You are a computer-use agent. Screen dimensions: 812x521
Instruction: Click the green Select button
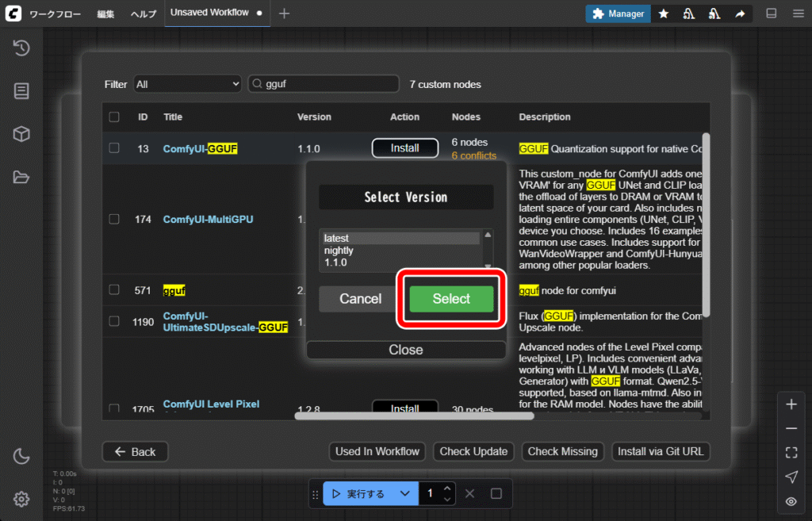(x=451, y=299)
